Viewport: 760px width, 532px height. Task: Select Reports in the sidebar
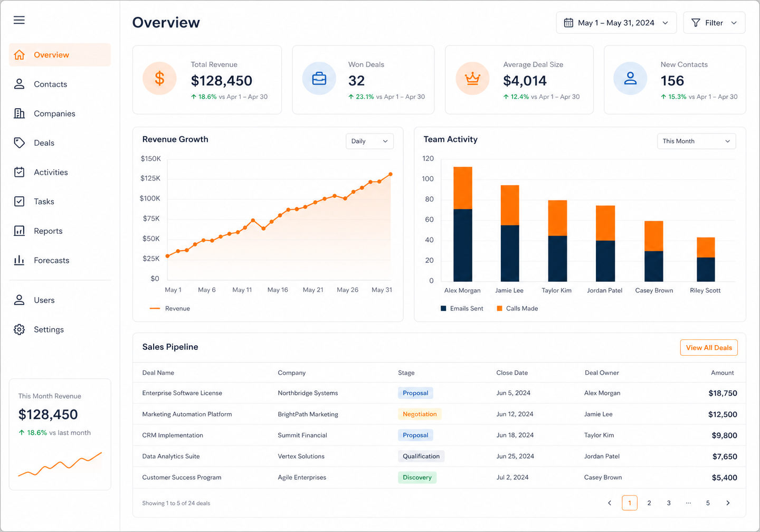tap(60, 231)
